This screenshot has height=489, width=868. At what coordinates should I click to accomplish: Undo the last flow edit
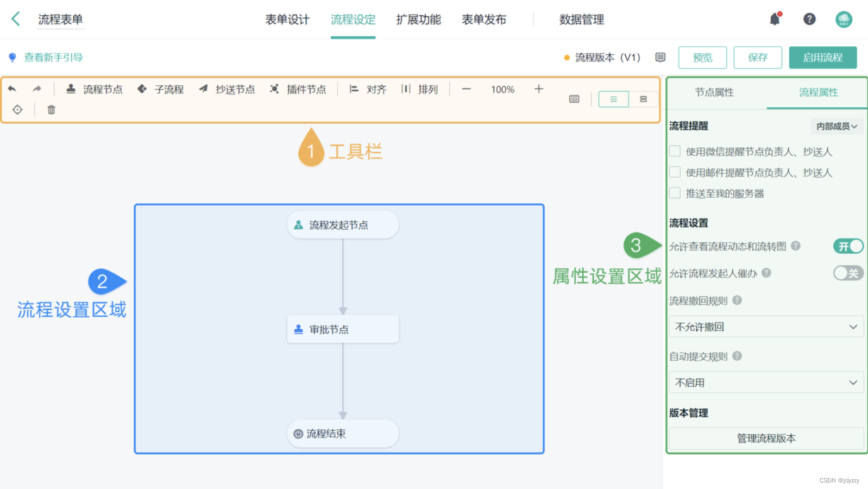coord(12,89)
